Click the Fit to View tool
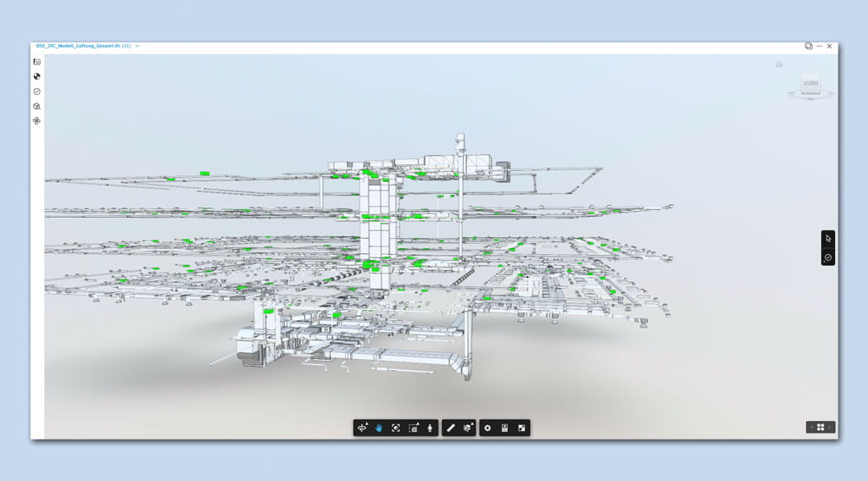Image resolution: width=868 pixels, height=481 pixels. [x=396, y=428]
